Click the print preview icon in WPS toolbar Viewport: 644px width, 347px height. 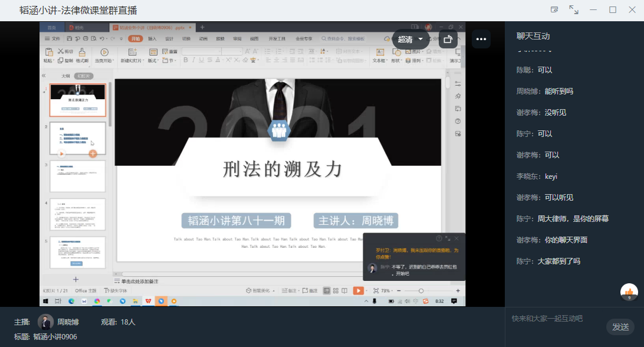[x=94, y=38]
